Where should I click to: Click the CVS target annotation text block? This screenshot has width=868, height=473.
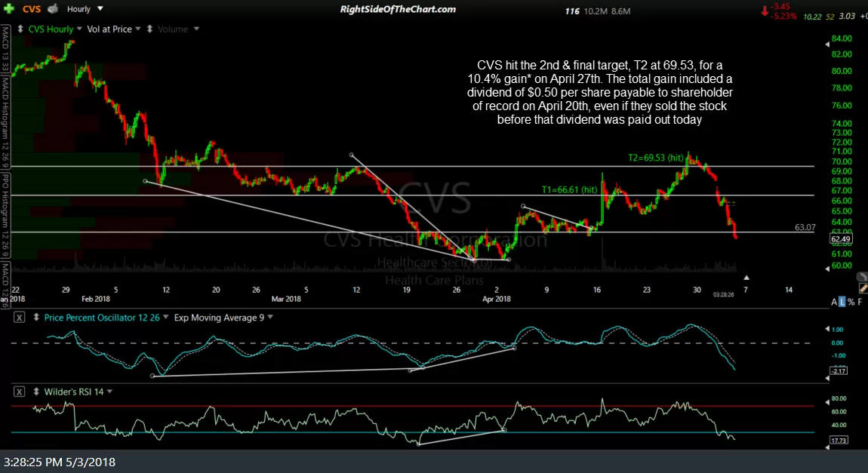pos(599,92)
